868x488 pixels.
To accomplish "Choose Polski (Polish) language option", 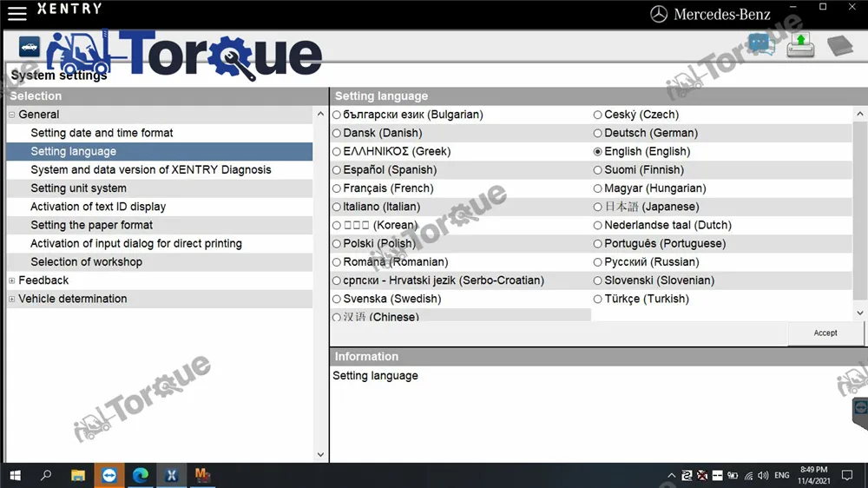I will tap(337, 244).
